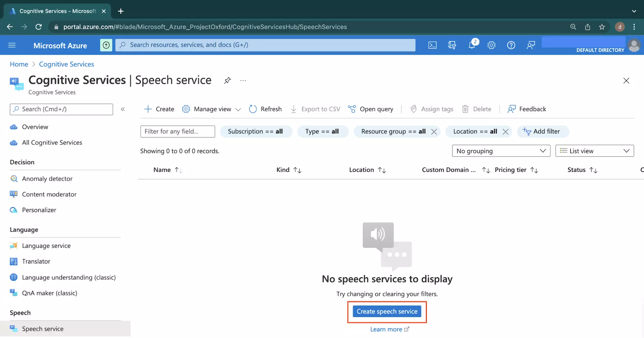Click Create speech service button
Image resolution: width=644 pixels, height=338 pixels.
(x=387, y=312)
